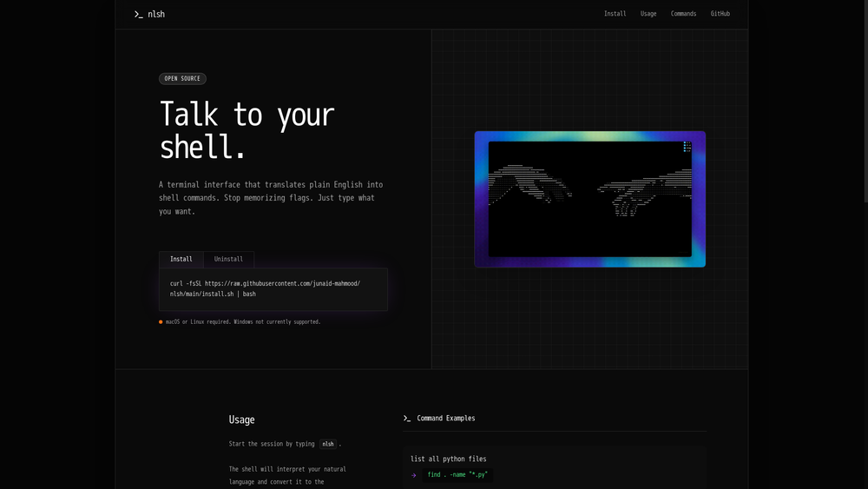This screenshot has height=489, width=868.
Task: Click 'The shell will interpret' paragraph
Action: 287,476
